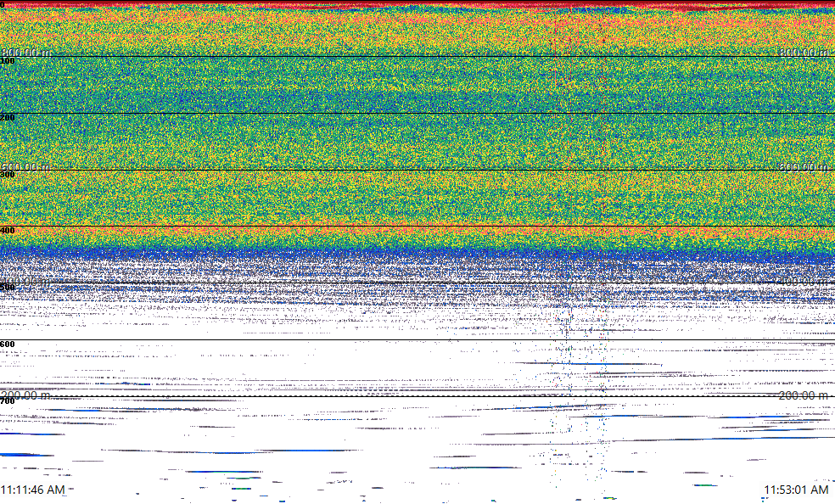Select the 500 depth gridline label
Viewport: 835px width, 504px height.
[8, 288]
